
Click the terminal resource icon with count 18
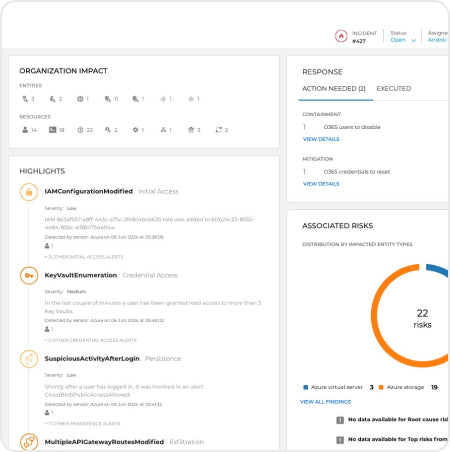coord(53,130)
